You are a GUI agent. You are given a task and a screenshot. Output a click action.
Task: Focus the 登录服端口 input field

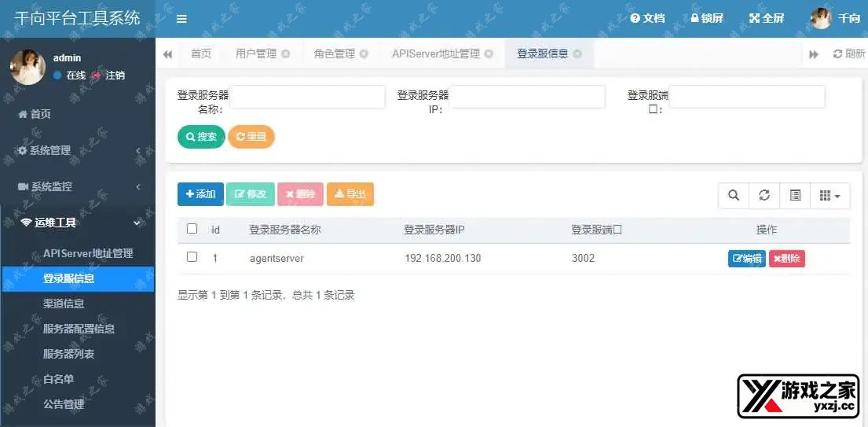click(747, 97)
